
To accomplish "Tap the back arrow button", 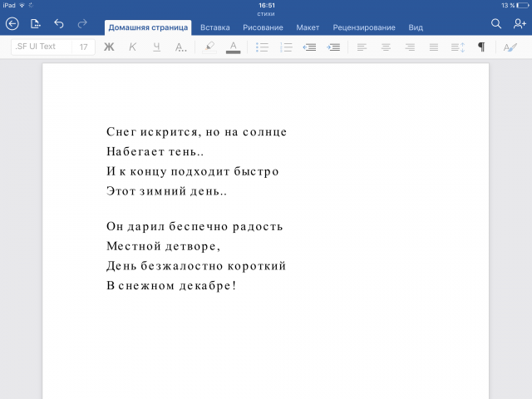I will (12, 24).
